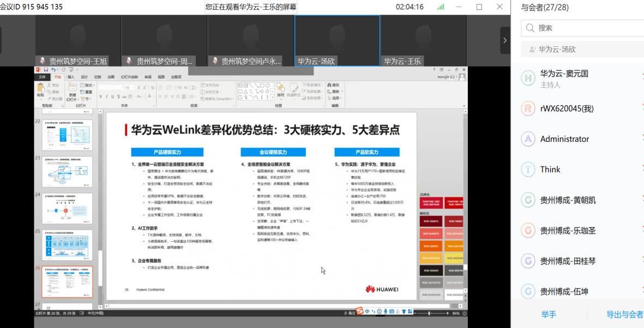This screenshot has width=644, height=328.
Task: Click the network signal strength icon
Action: tap(440, 7)
